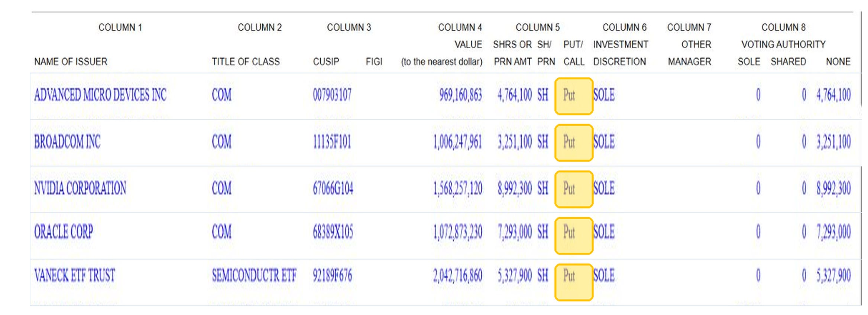This screenshot has width=868, height=315.
Task: Click Put in the Advanced Micro Devices row
Action: (x=569, y=95)
